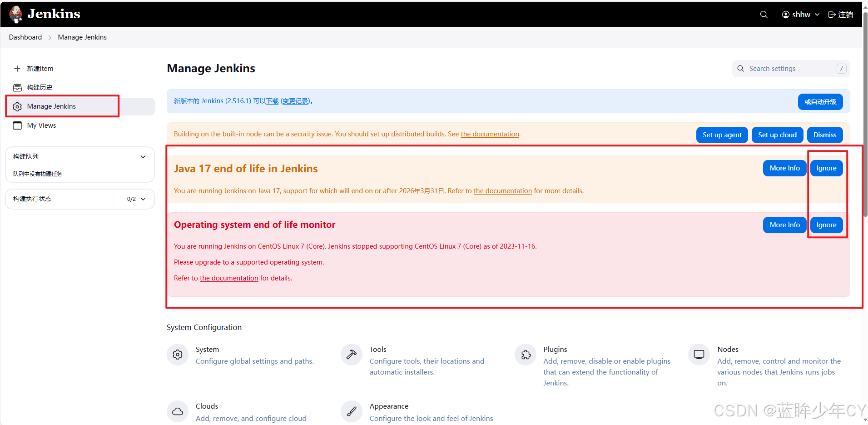This screenshot has height=425, width=868.
Task: Click the Java 17 end of life in Jenkins heading
Action: [x=246, y=169]
